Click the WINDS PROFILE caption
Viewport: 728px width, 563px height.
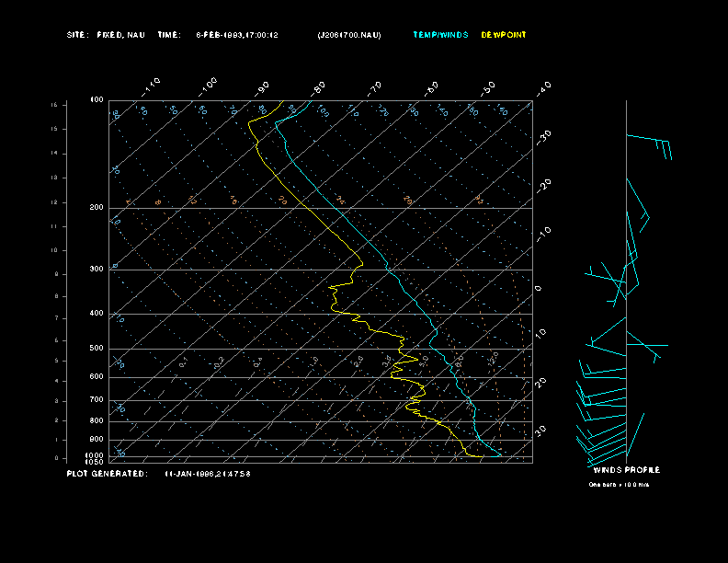(626, 470)
